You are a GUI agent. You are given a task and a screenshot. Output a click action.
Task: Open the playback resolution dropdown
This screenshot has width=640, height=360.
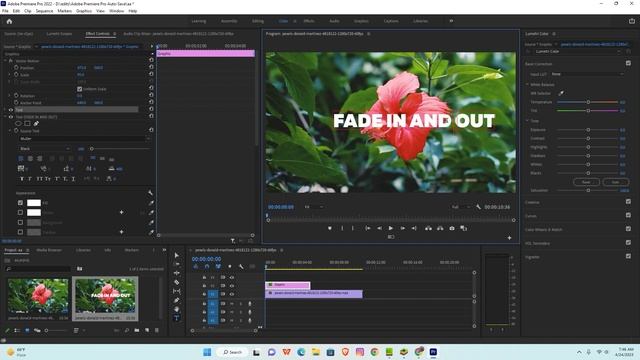tap(461, 207)
